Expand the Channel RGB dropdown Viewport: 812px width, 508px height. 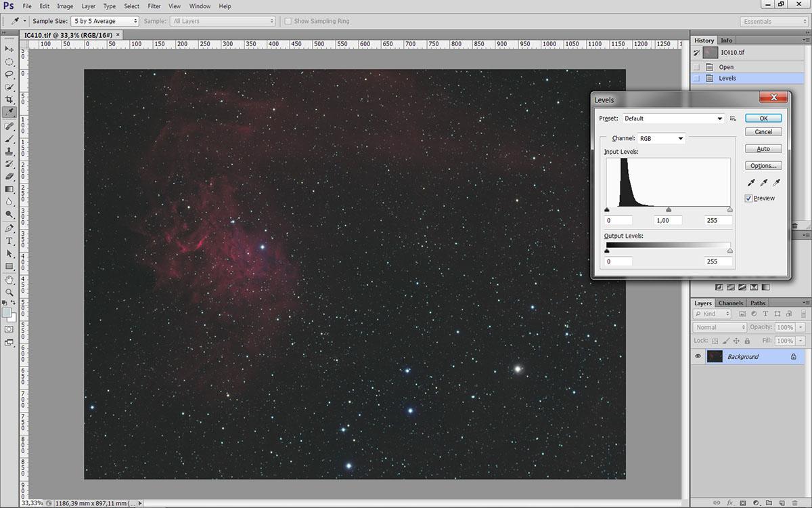pos(661,138)
